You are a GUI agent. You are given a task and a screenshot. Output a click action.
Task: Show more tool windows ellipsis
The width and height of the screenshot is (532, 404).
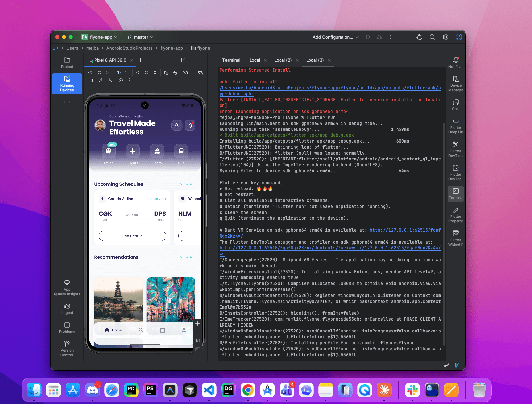(x=67, y=102)
